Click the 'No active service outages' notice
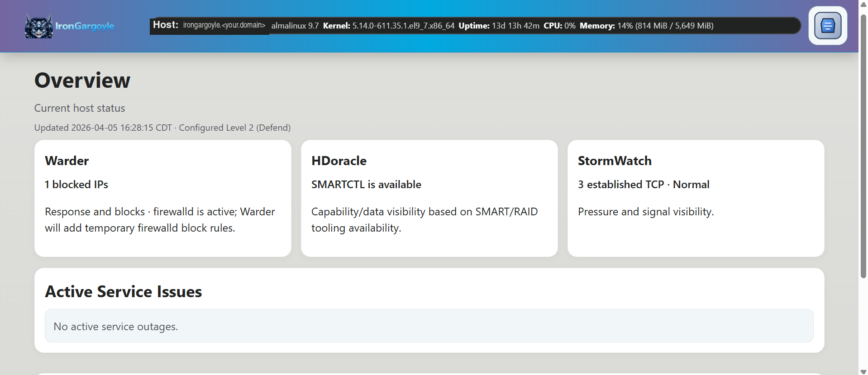868x375 pixels. (115, 327)
